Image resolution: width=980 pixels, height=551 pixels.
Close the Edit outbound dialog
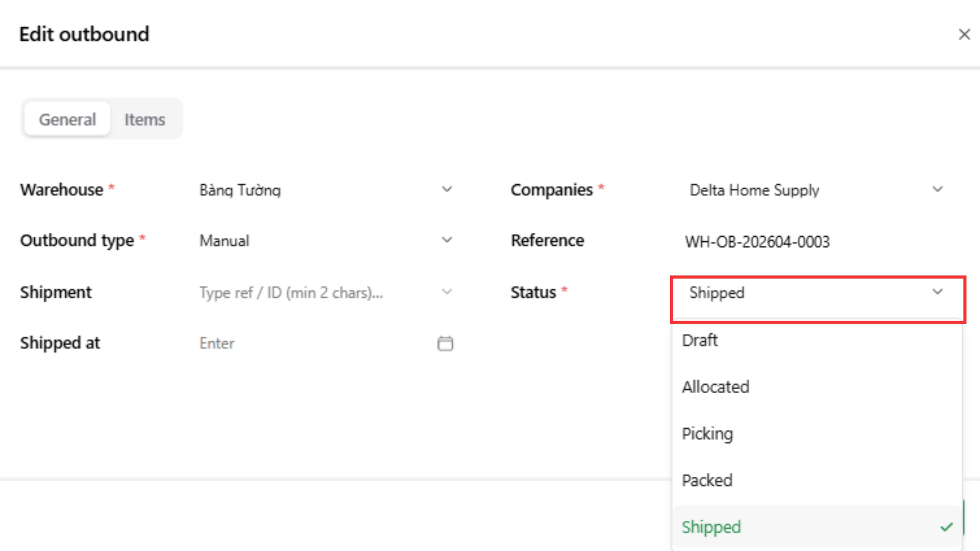pyautogui.click(x=964, y=35)
